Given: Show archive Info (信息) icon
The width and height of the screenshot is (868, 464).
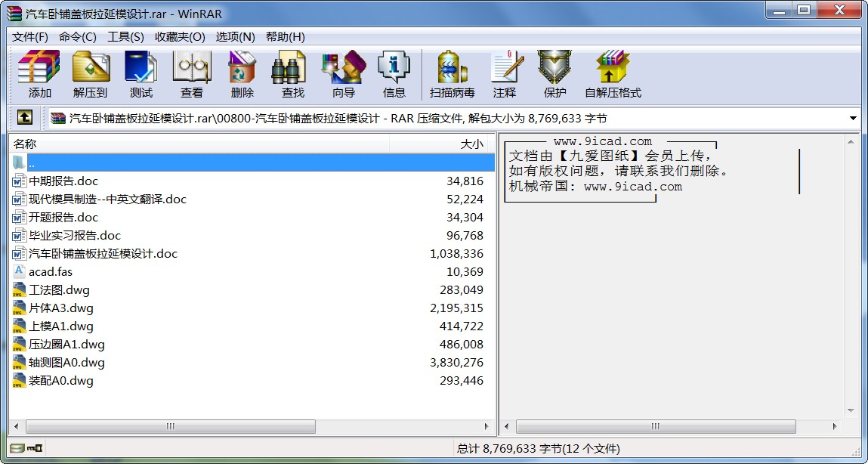Looking at the screenshot, I should [394, 74].
